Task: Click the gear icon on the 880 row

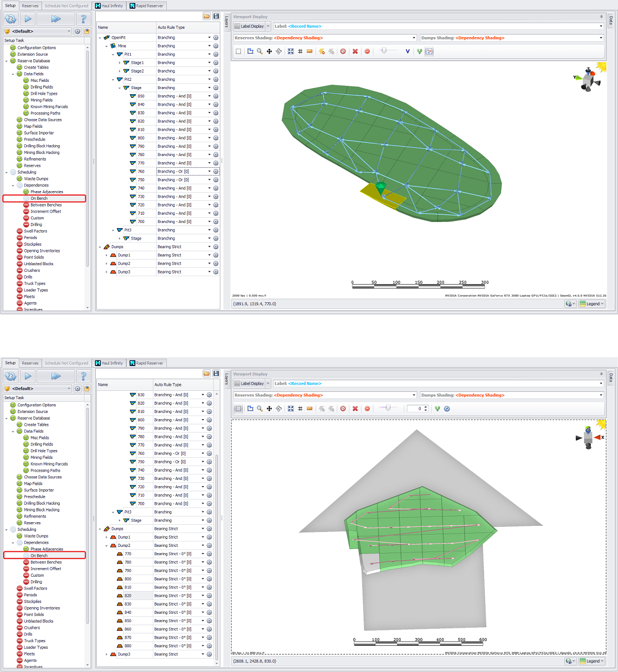Action: click(x=209, y=646)
